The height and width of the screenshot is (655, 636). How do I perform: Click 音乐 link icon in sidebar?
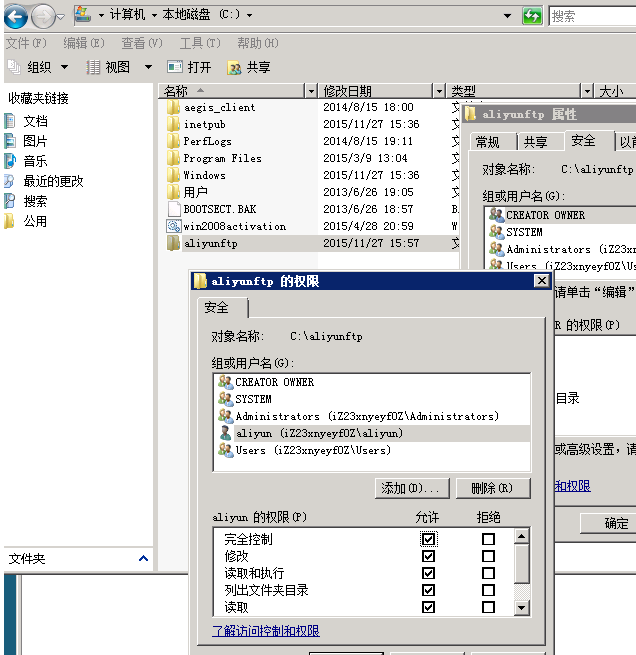(10, 161)
